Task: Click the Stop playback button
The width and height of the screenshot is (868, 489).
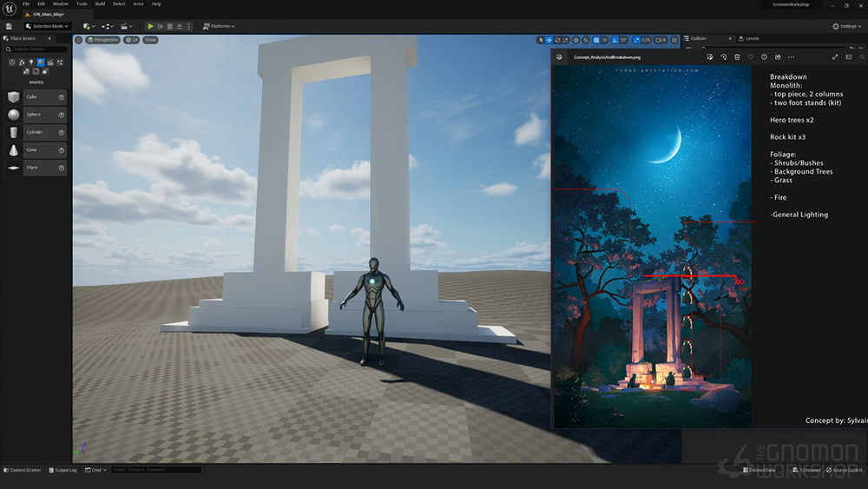Action: [170, 26]
